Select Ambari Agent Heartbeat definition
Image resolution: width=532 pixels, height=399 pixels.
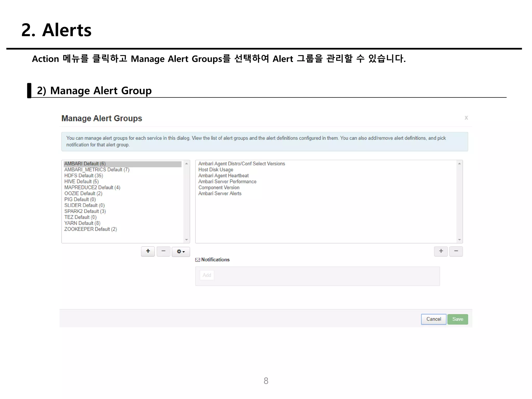click(223, 176)
